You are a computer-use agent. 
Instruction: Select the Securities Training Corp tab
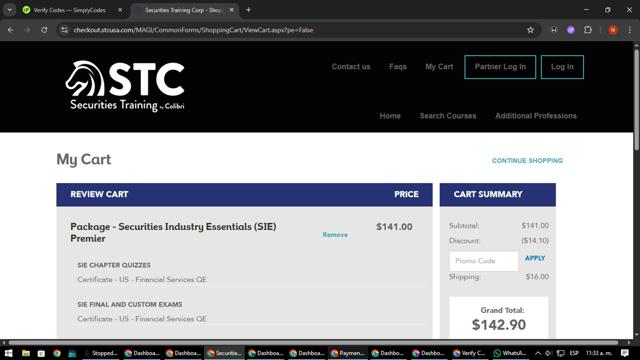coord(183,10)
